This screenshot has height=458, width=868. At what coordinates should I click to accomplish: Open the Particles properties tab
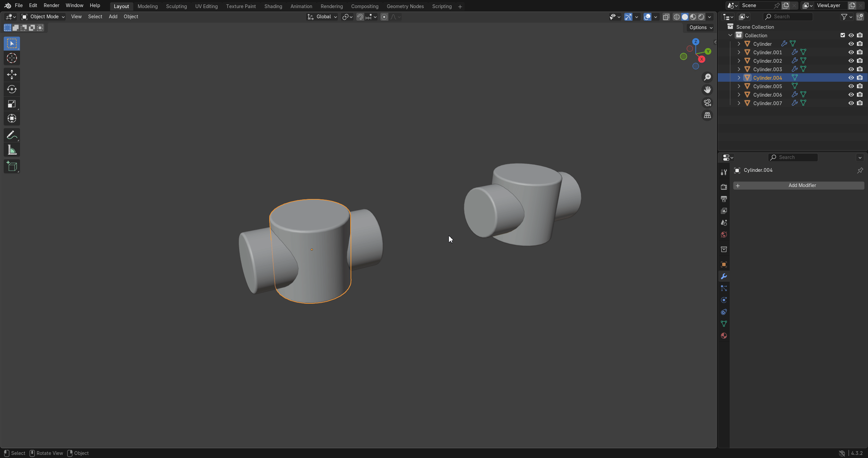click(x=724, y=288)
